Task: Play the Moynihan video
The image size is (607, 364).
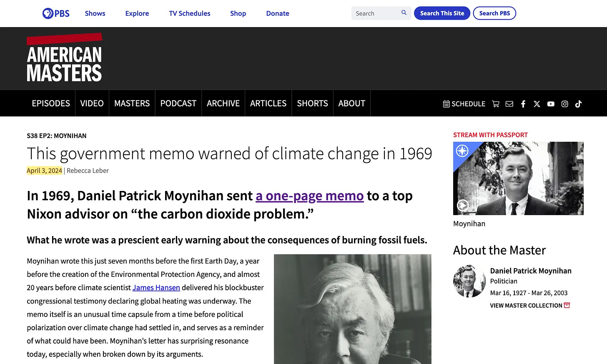Action: pyautogui.click(x=463, y=205)
